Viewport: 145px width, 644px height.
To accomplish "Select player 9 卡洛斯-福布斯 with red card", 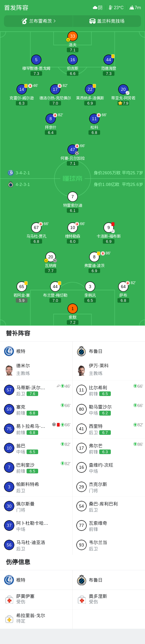I will point(109,228).
